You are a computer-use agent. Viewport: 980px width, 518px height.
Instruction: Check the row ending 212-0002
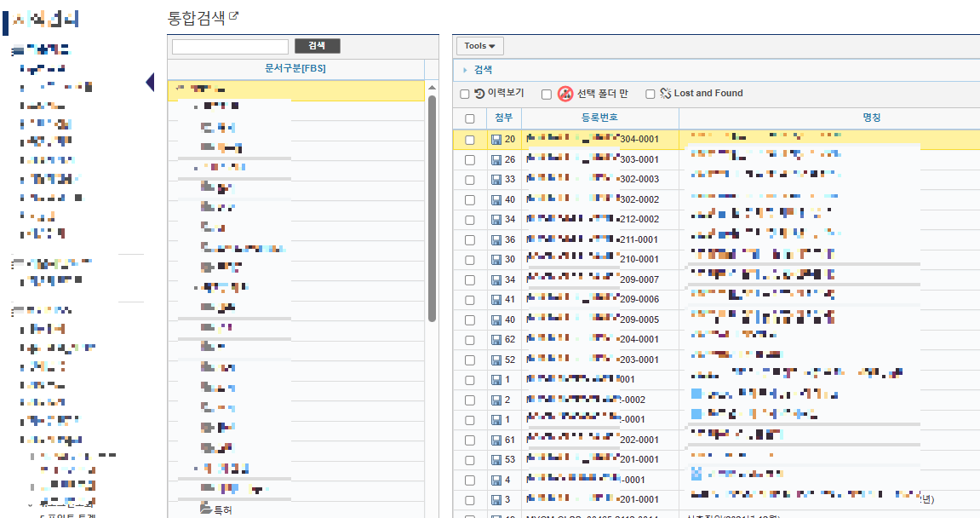470,220
